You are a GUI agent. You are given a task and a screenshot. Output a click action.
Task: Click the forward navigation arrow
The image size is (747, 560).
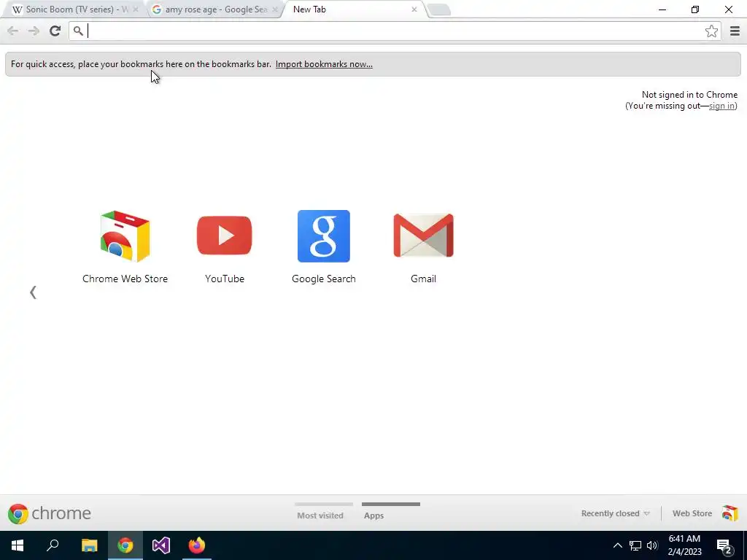pos(34,31)
